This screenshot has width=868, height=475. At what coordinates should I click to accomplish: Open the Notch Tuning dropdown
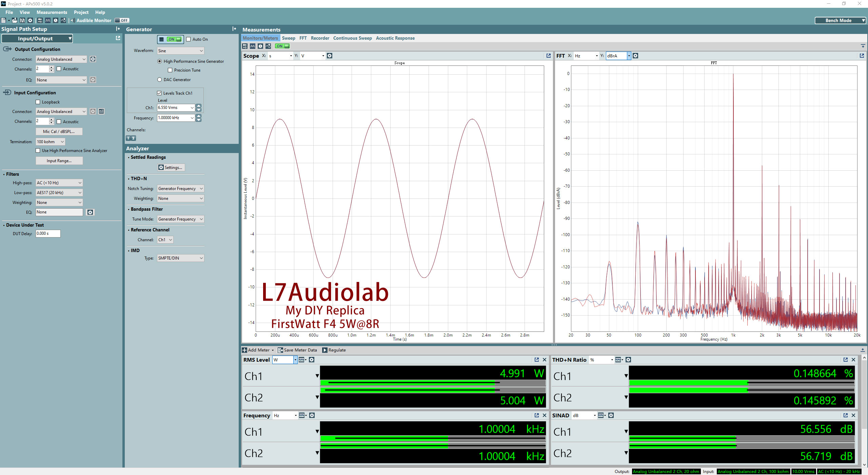tap(181, 189)
